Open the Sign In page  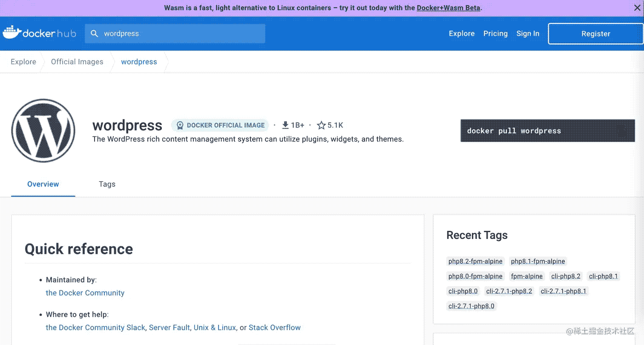coord(528,34)
